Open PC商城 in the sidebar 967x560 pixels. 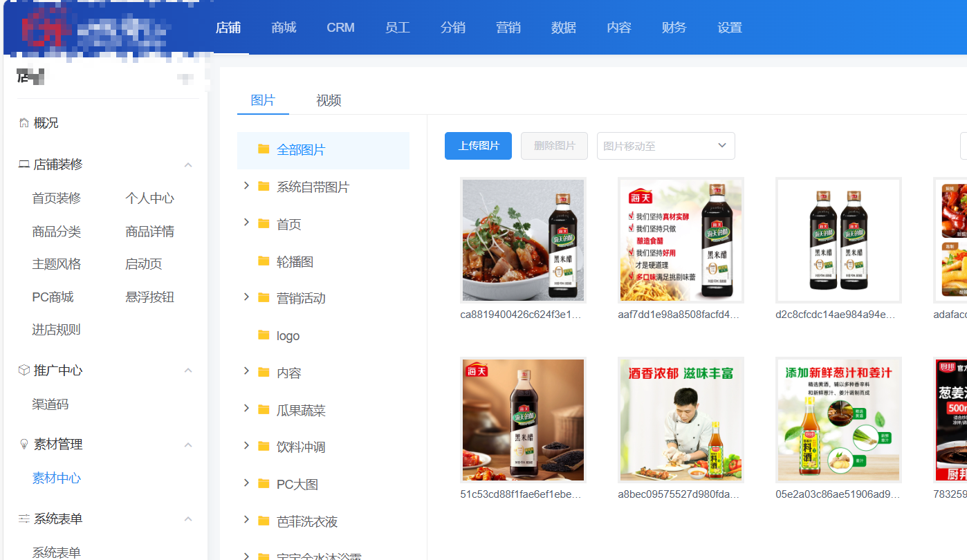pos(53,297)
